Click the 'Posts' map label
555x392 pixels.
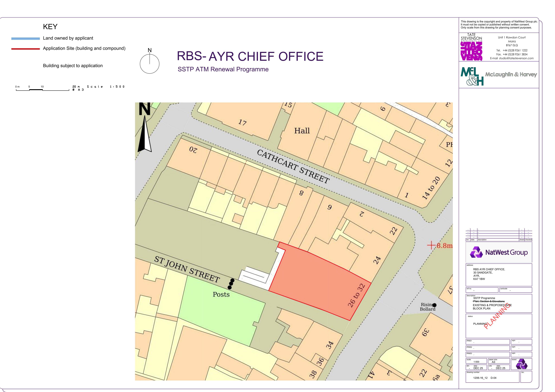(221, 294)
